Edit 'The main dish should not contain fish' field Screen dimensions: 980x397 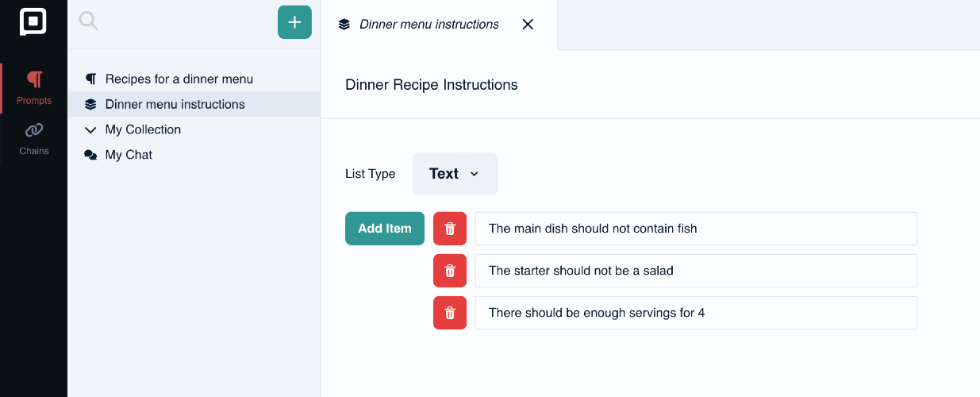coord(696,229)
